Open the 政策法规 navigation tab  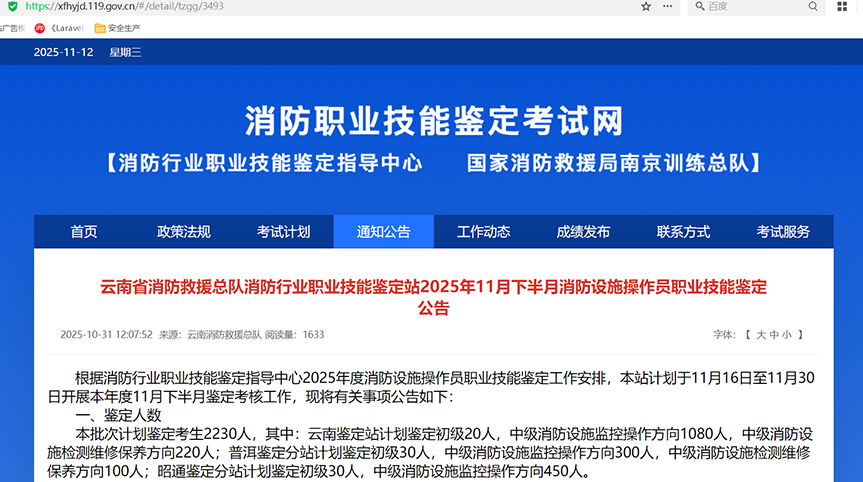coord(184,232)
